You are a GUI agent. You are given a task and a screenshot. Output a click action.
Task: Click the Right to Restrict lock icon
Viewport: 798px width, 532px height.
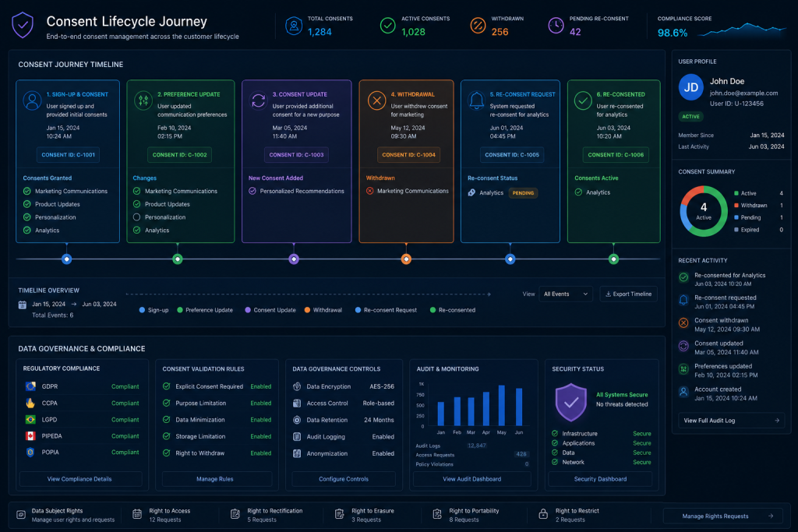click(543, 514)
